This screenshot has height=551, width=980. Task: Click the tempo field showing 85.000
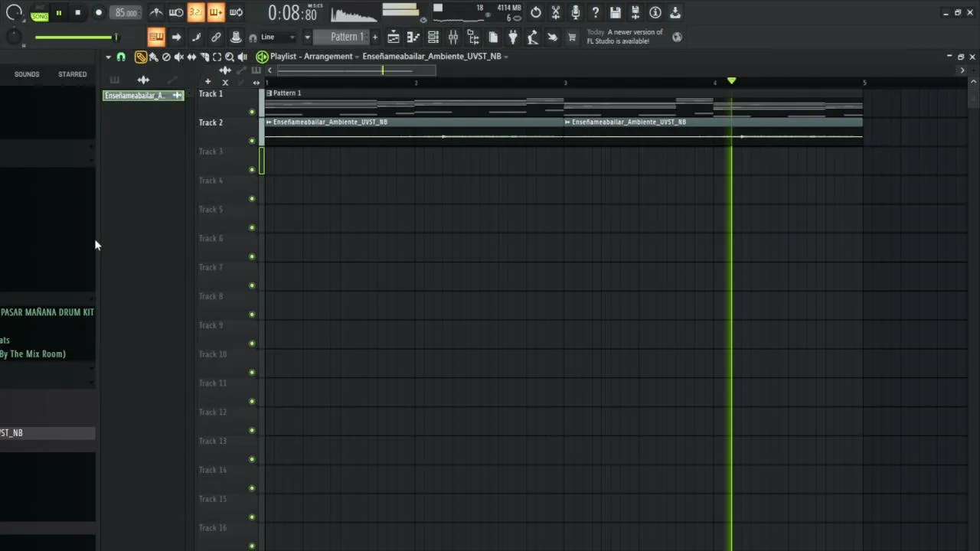[126, 12]
